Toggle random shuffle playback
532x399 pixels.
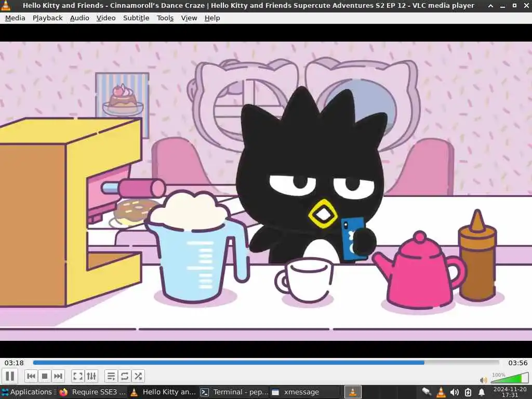pos(138,376)
